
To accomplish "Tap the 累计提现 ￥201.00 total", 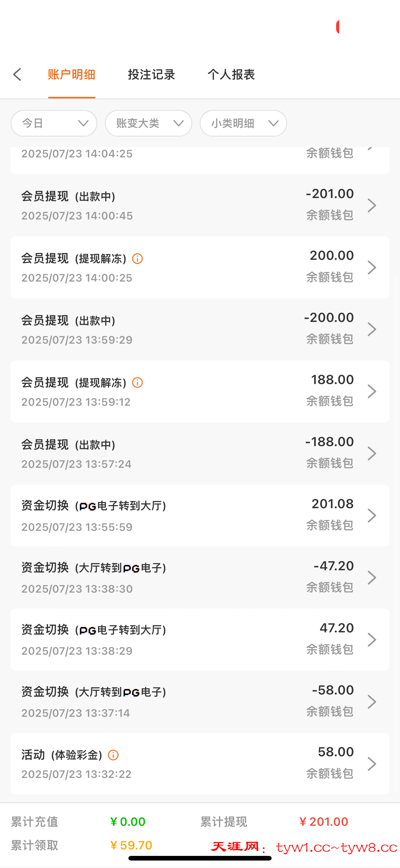I will coord(323,822).
